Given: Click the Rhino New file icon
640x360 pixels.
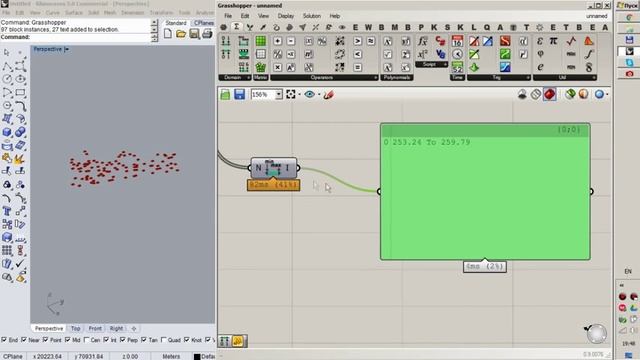Looking at the screenshot, I should [x=168, y=34].
